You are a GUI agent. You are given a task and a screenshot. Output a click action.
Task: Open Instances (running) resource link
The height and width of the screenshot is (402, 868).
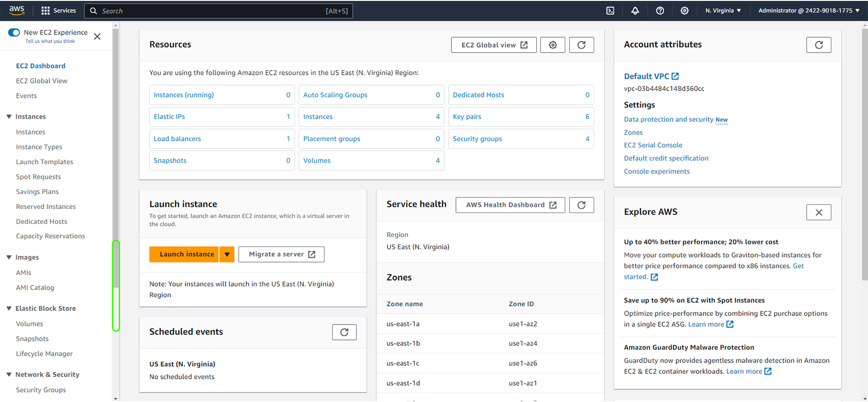point(184,95)
